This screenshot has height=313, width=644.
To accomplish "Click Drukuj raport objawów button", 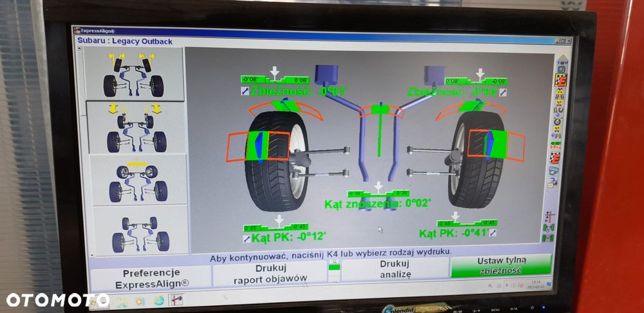I will pyautogui.click(x=270, y=272).
